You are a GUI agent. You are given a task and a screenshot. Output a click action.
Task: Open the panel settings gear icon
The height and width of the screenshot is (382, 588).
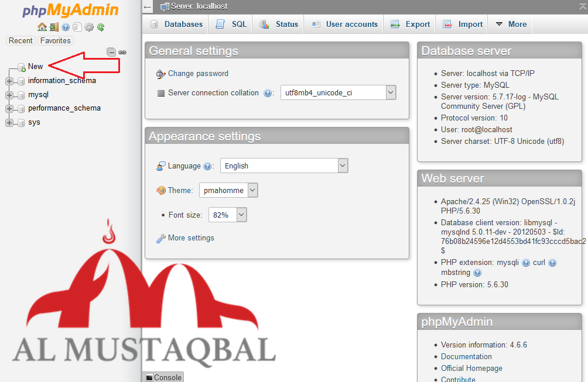[89, 27]
